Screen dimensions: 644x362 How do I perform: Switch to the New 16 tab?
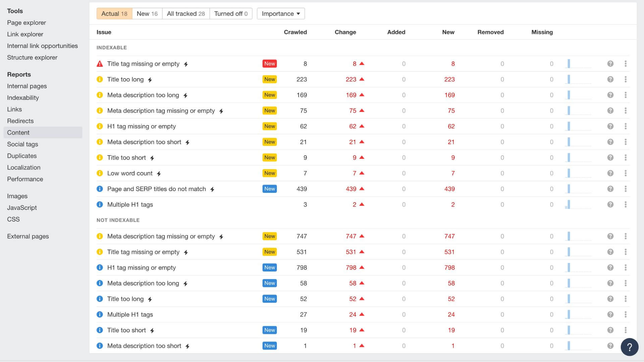tap(147, 14)
